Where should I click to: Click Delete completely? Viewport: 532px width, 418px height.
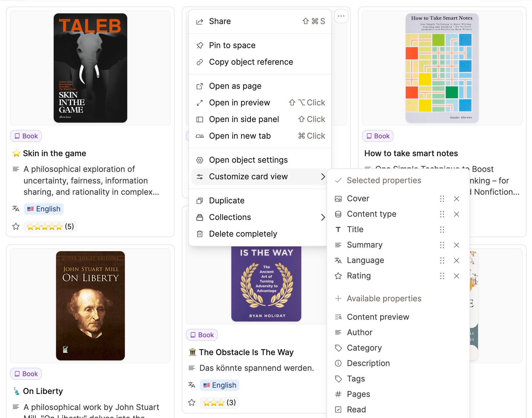tap(243, 234)
